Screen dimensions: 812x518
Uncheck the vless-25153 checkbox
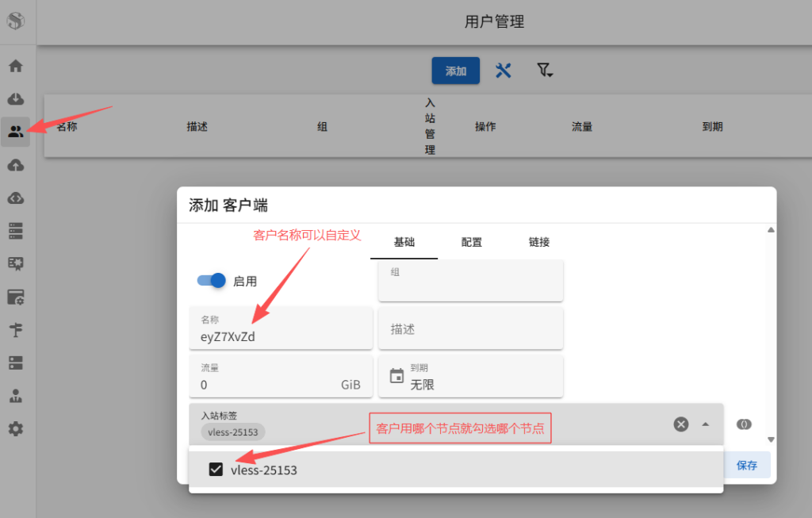[x=216, y=469]
